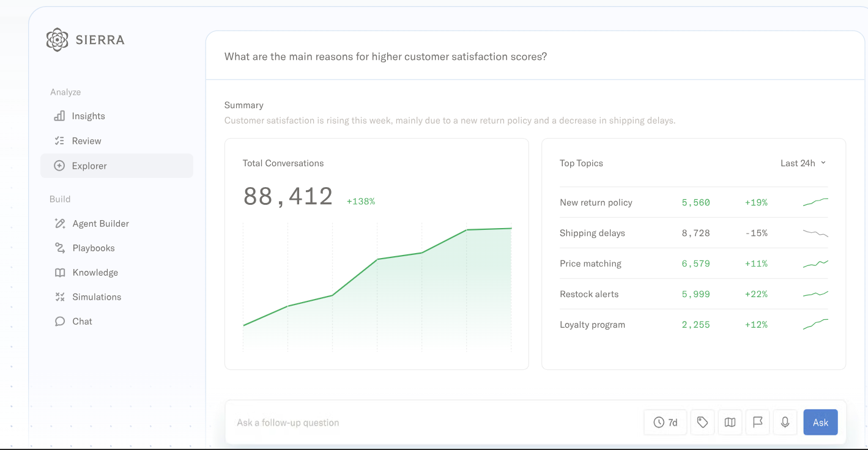Select the 'Loyalty program' topic name
Screen dimensions: 868x450
(592, 325)
